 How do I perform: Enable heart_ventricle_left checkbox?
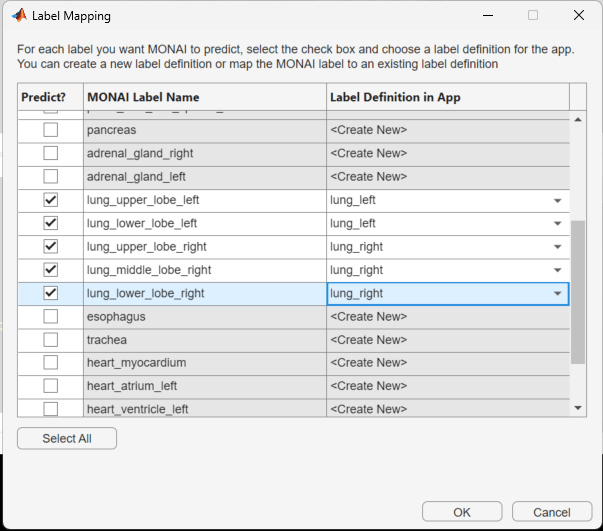click(x=50, y=409)
